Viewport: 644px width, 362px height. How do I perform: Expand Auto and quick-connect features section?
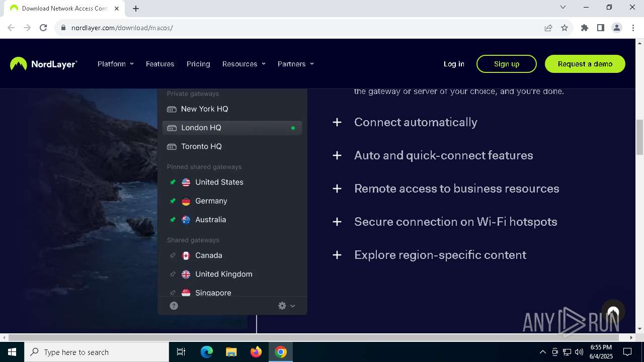pyautogui.click(x=433, y=155)
